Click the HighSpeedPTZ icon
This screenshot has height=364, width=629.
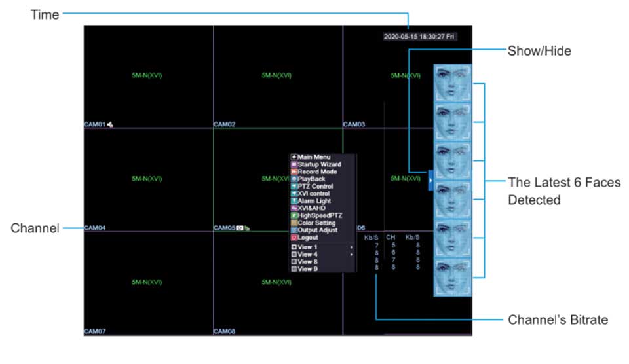point(294,215)
